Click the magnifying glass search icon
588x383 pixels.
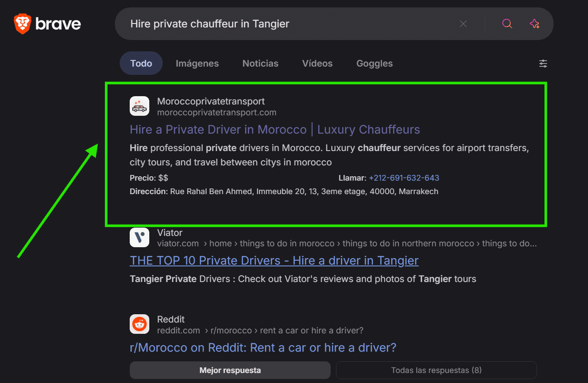tap(507, 24)
